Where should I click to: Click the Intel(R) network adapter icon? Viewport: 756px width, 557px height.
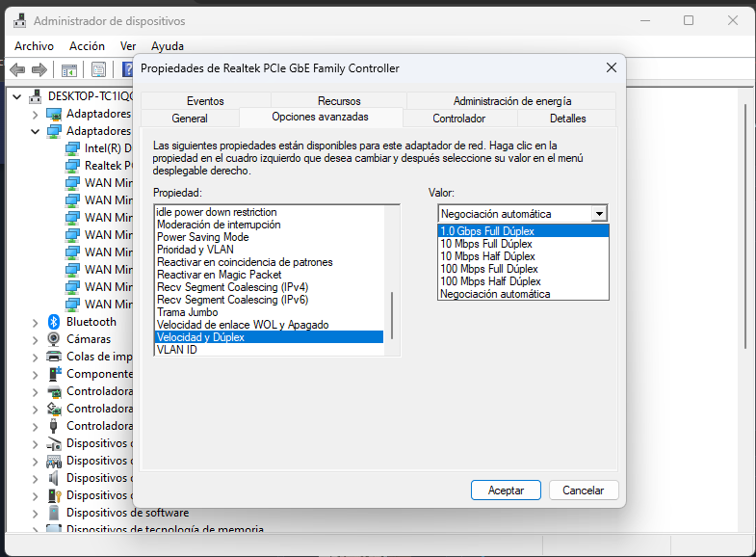pos(73,148)
